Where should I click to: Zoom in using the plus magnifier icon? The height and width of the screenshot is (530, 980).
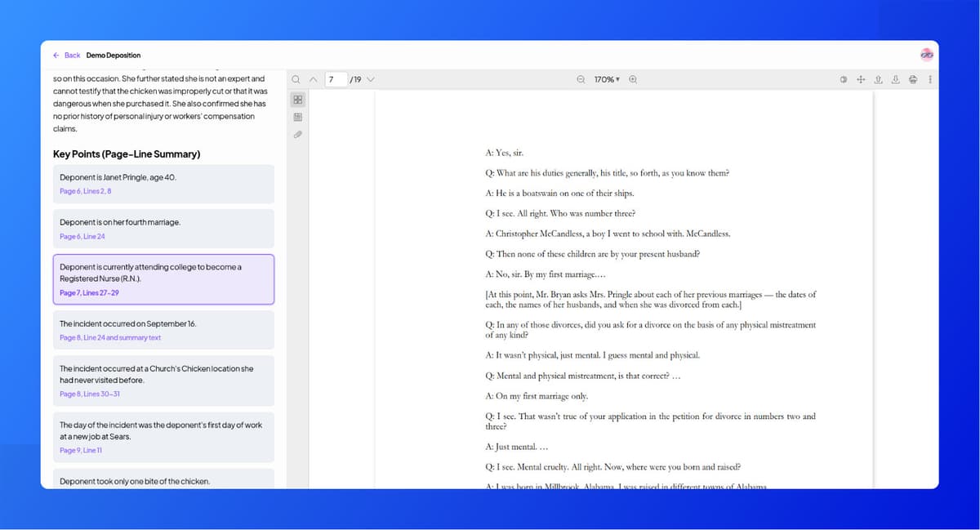tap(632, 79)
